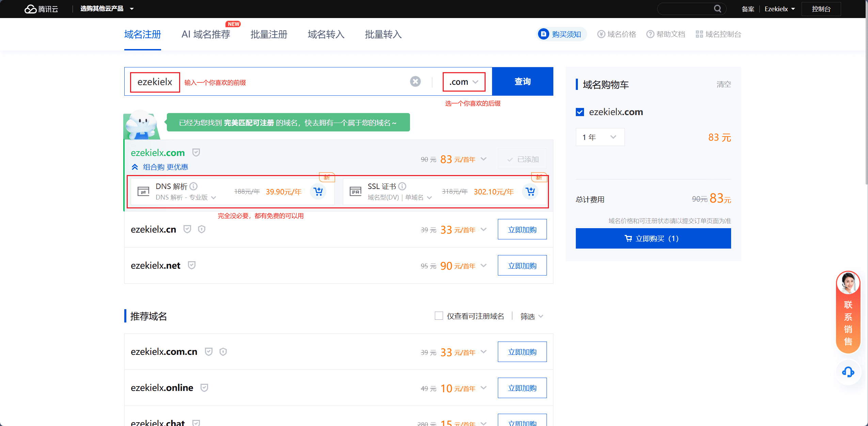Viewport: 868px width, 426px height.
Task: Click the ezekielx.com domain name result
Action: tap(158, 153)
